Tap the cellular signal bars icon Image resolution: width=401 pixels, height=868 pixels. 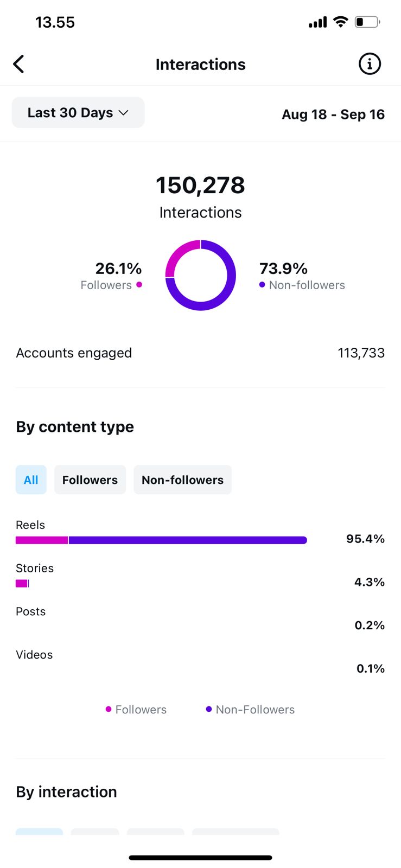(x=317, y=22)
